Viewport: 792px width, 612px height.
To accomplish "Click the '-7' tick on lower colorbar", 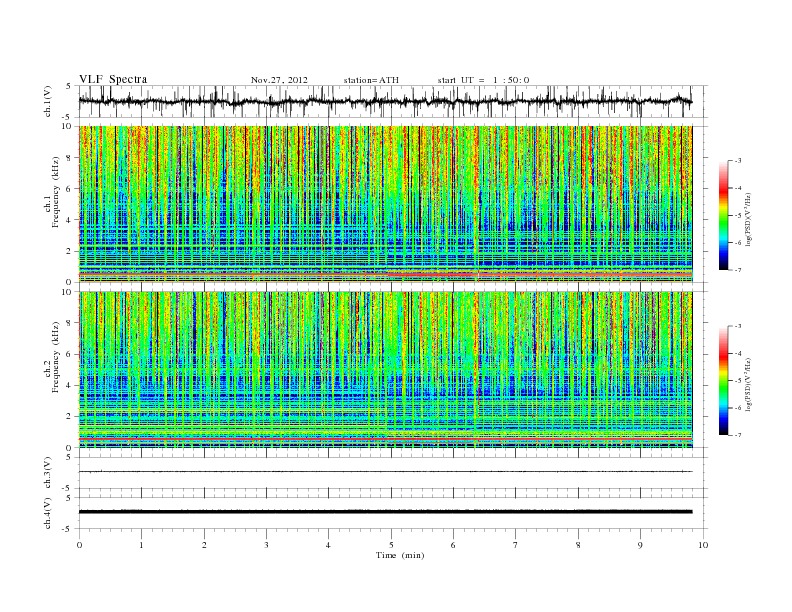I will 737,435.
